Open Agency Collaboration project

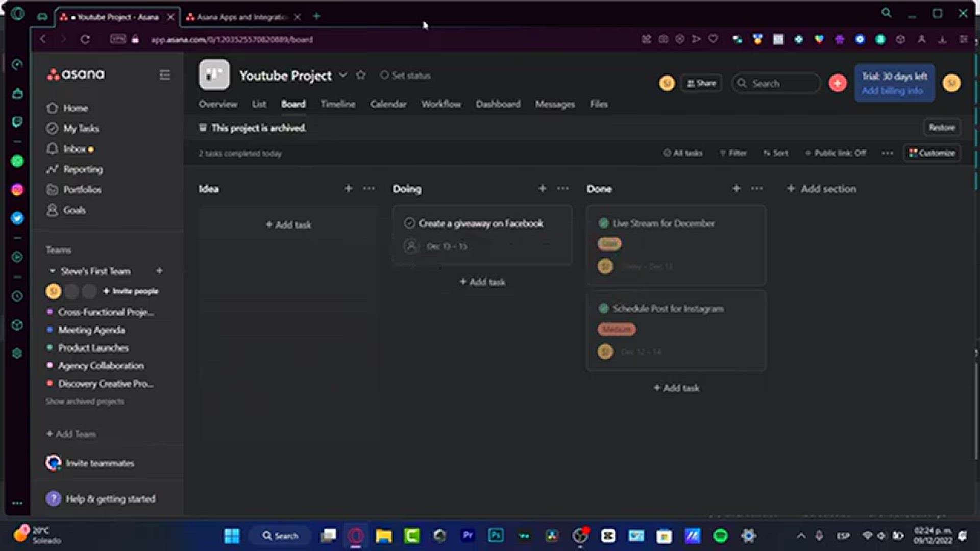click(101, 366)
